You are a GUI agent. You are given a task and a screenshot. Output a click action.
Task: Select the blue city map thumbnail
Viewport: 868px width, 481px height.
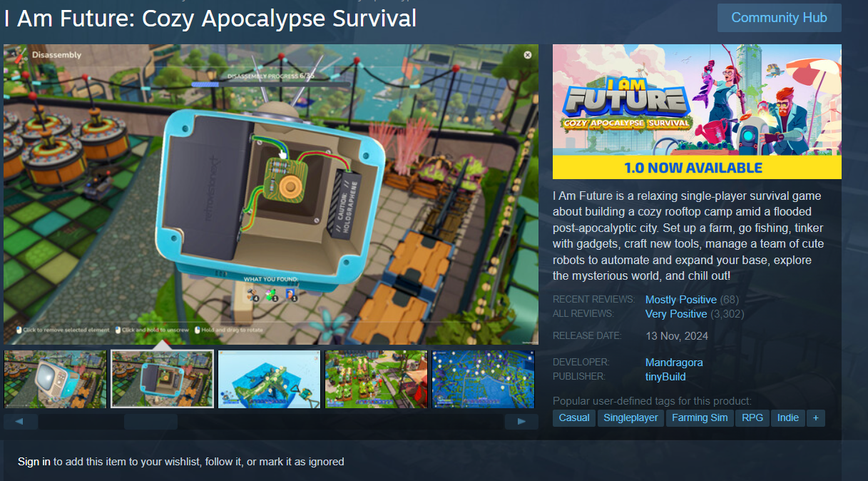coord(483,379)
